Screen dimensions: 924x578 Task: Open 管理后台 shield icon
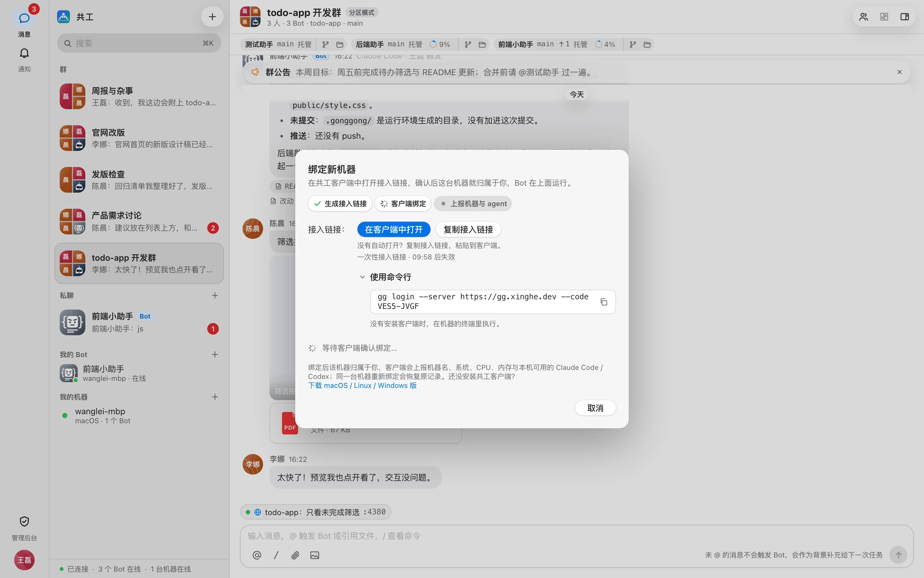point(24,521)
